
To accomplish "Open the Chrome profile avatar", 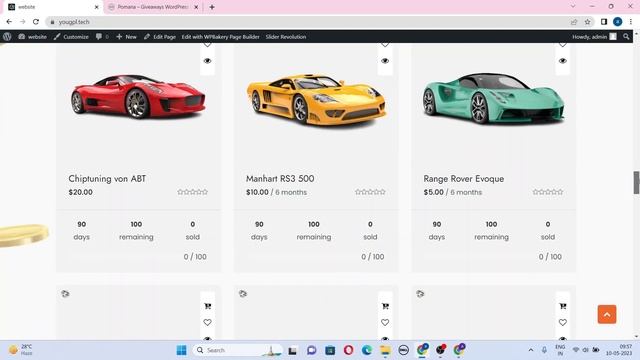I will [618, 22].
